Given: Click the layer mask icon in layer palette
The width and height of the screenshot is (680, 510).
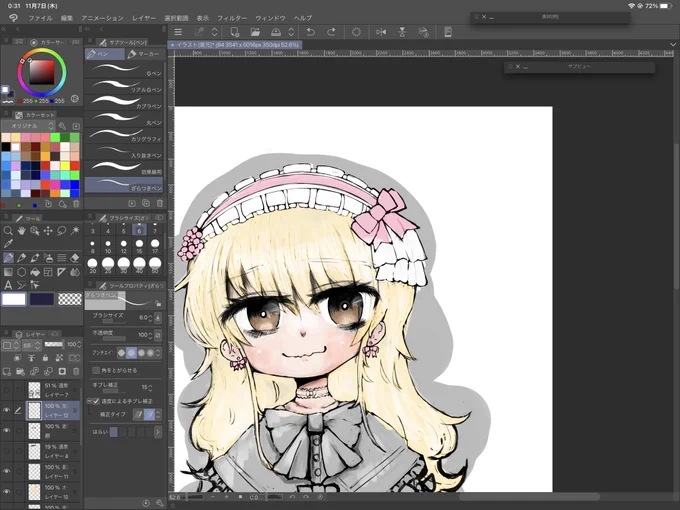Looking at the screenshot, I should click(62, 371).
